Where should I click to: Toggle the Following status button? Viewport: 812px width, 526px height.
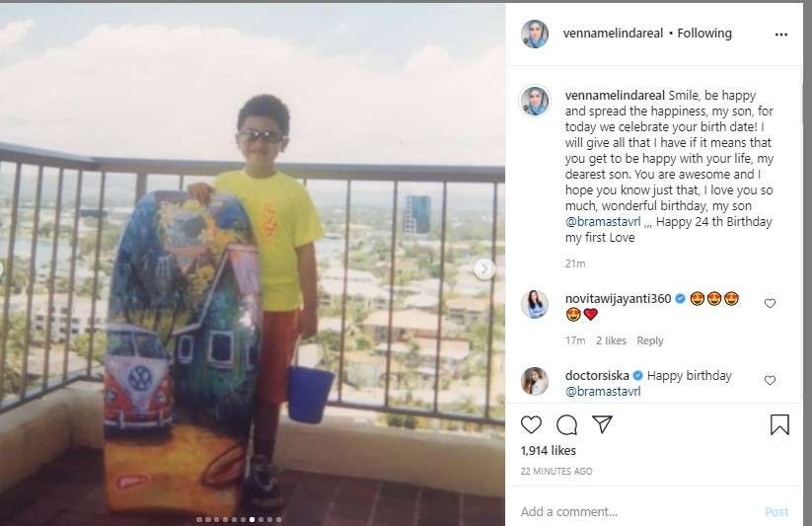(704, 34)
